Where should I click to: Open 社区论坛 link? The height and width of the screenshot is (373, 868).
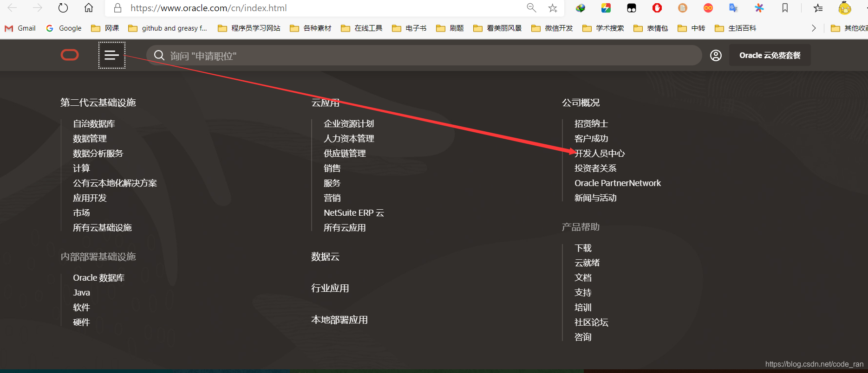pos(591,322)
